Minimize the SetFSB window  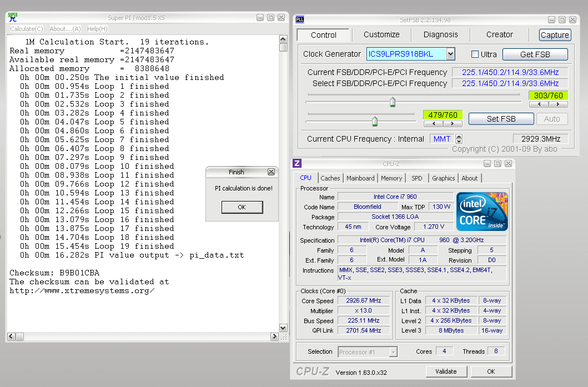(551, 20)
